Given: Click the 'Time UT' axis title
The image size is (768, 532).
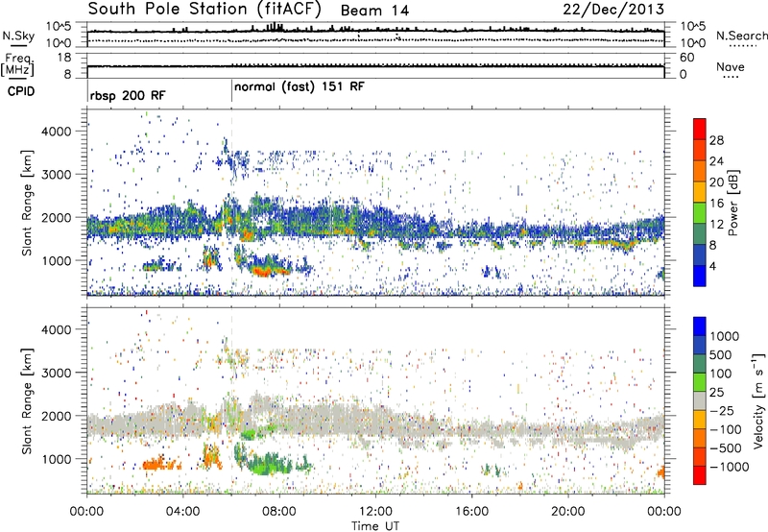Looking at the screenshot, I should point(375,526).
